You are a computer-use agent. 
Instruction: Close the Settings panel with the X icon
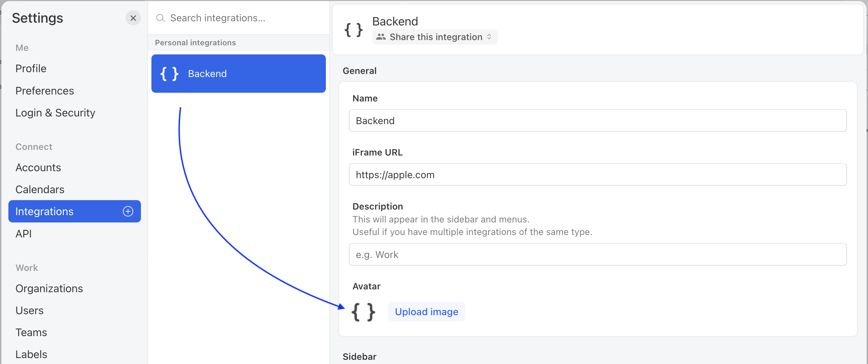(x=133, y=18)
